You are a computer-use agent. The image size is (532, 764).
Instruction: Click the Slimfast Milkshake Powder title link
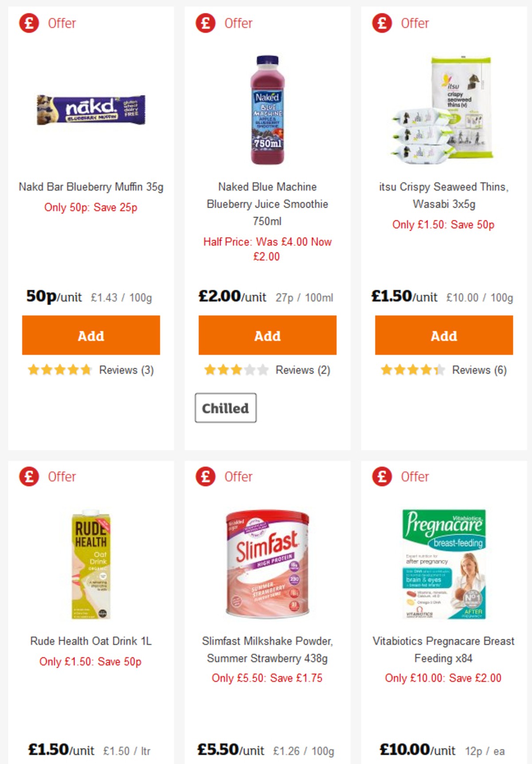click(267, 650)
